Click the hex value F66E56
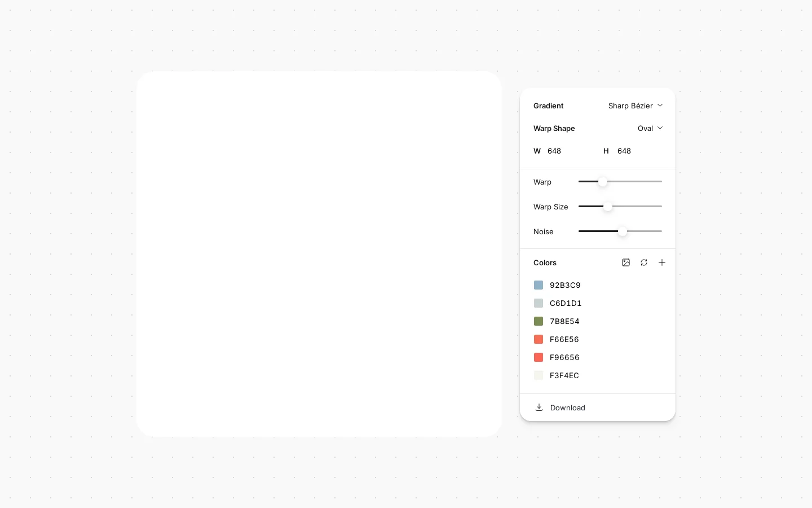 564,339
